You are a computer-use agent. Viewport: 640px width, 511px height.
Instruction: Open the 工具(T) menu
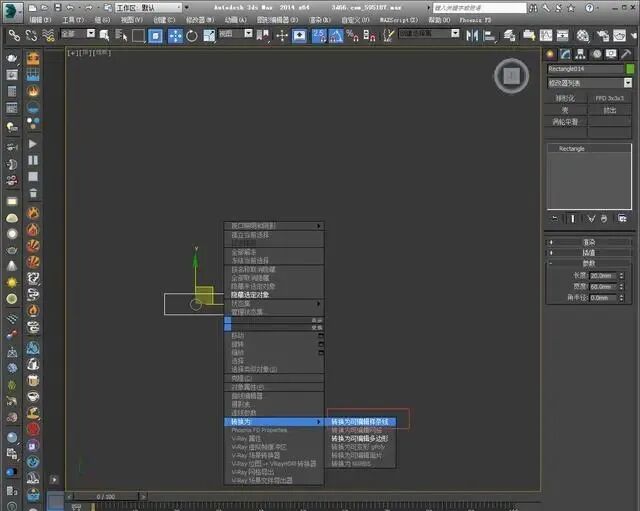click(73, 20)
